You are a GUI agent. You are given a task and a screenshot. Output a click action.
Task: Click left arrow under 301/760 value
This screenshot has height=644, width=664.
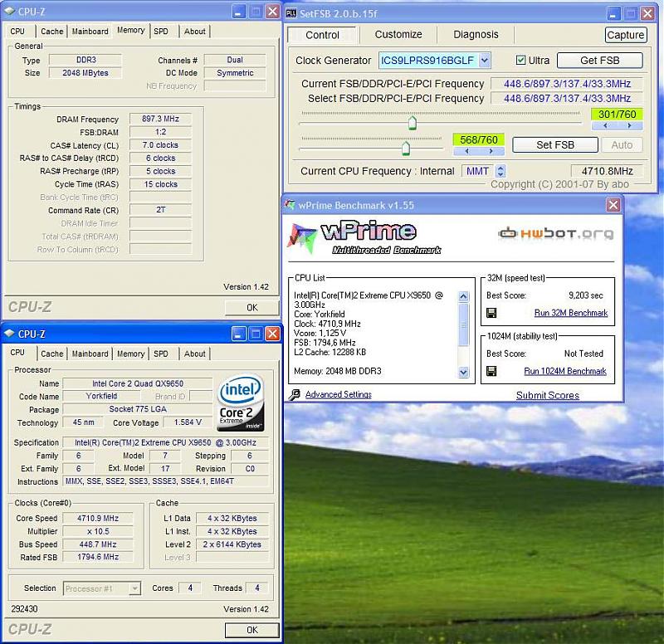click(x=605, y=125)
